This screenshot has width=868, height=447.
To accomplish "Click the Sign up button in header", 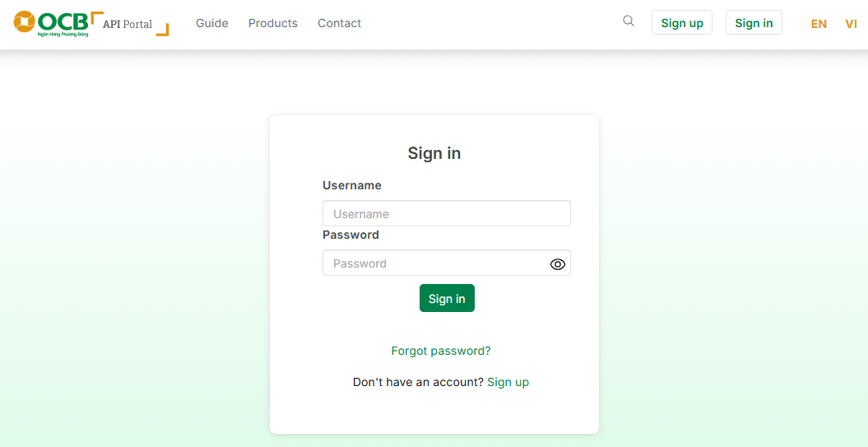I will (682, 23).
